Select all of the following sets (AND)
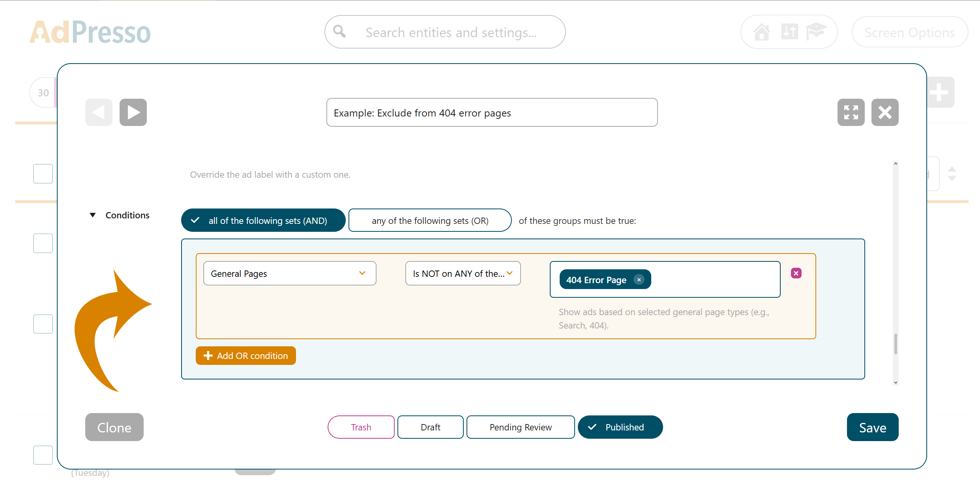The width and height of the screenshot is (980, 494). tap(263, 220)
